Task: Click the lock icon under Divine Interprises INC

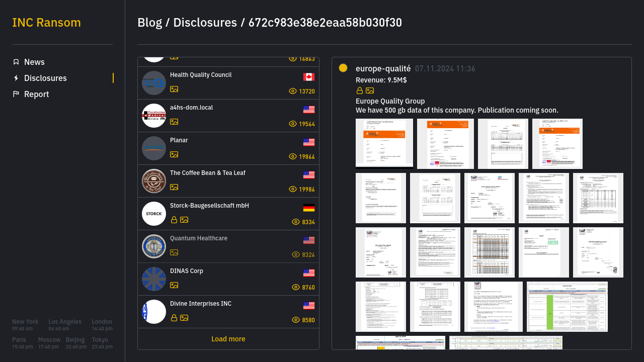Action: tap(174, 318)
